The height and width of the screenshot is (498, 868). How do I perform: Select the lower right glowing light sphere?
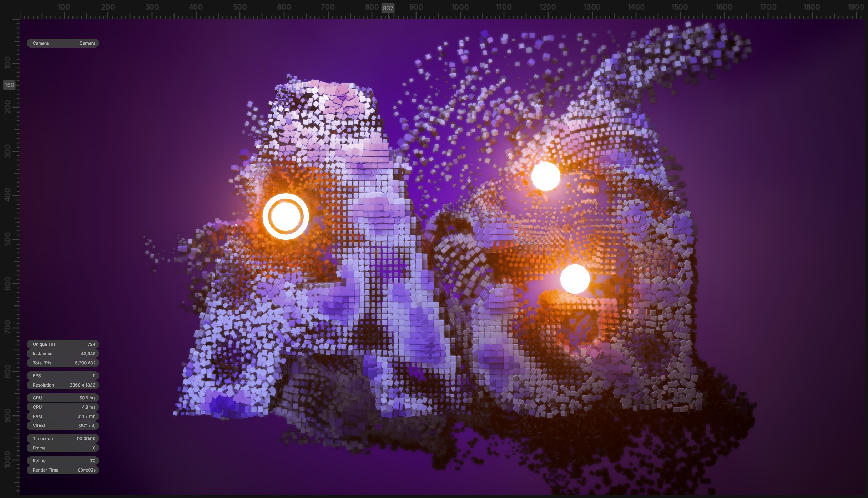pos(575,279)
